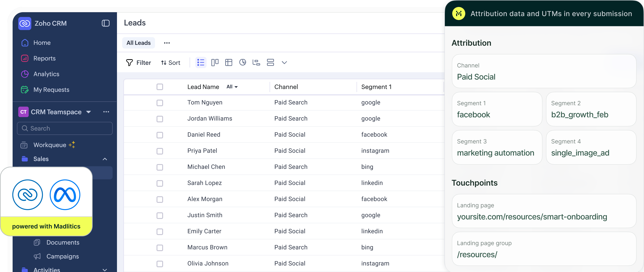Click the Landing page group /resources/ value
This screenshot has height=272, width=644.
(x=477, y=255)
